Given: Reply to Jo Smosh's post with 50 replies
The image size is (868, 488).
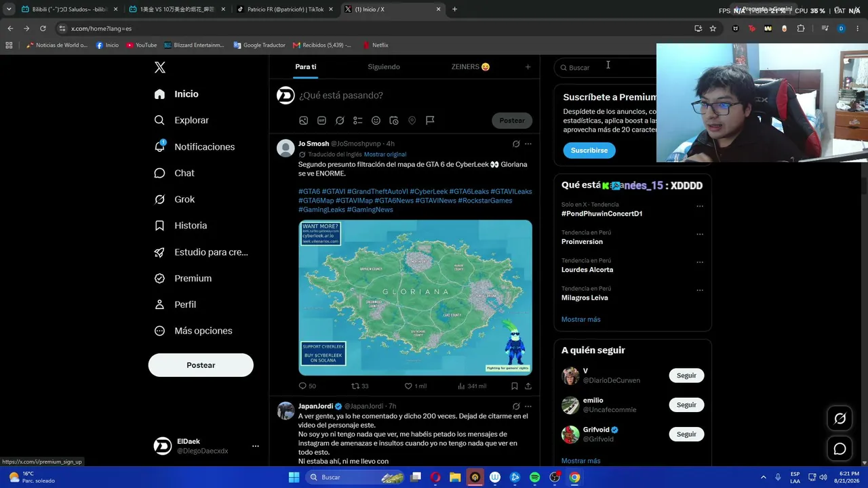Looking at the screenshot, I should pos(307,386).
